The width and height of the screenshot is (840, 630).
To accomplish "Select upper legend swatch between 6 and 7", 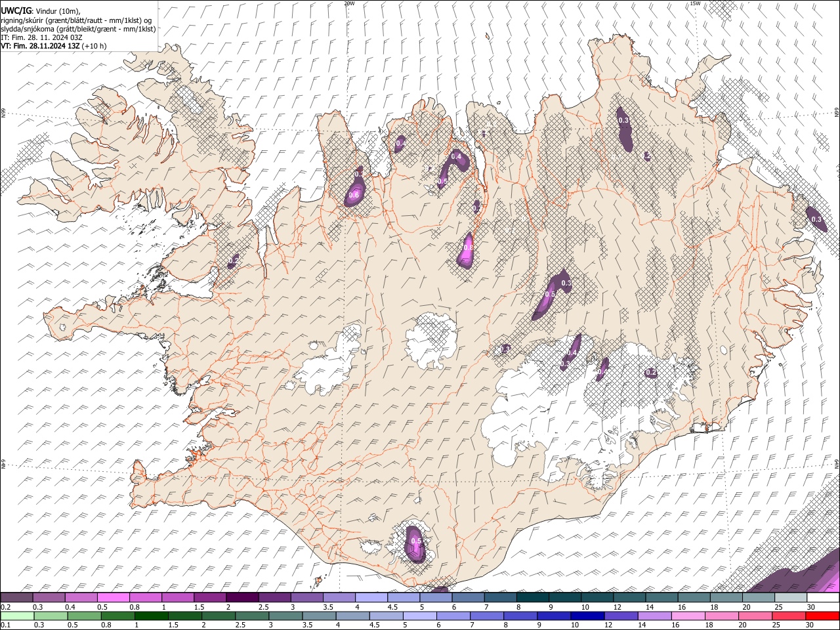I will click(468, 598).
